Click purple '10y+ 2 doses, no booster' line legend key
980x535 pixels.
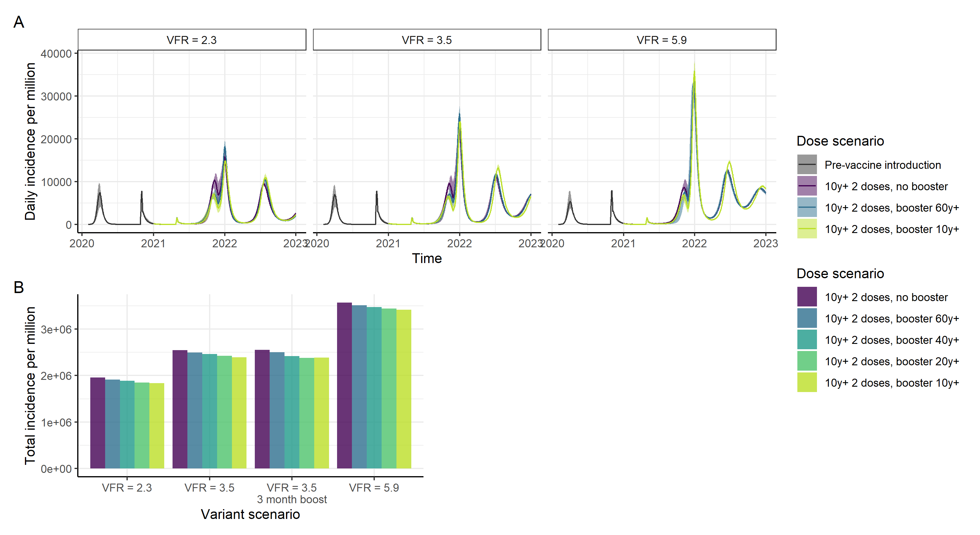click(807, 186)
